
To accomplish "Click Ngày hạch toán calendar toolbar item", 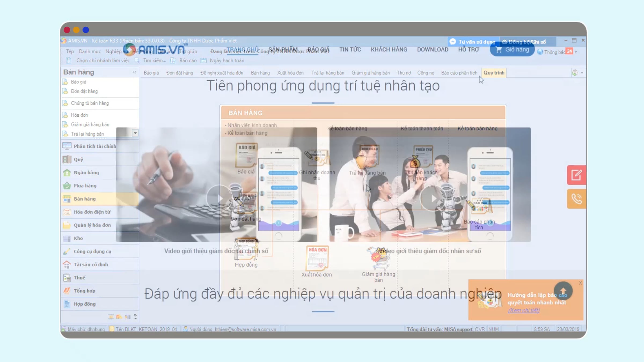I will coord(223,61).
